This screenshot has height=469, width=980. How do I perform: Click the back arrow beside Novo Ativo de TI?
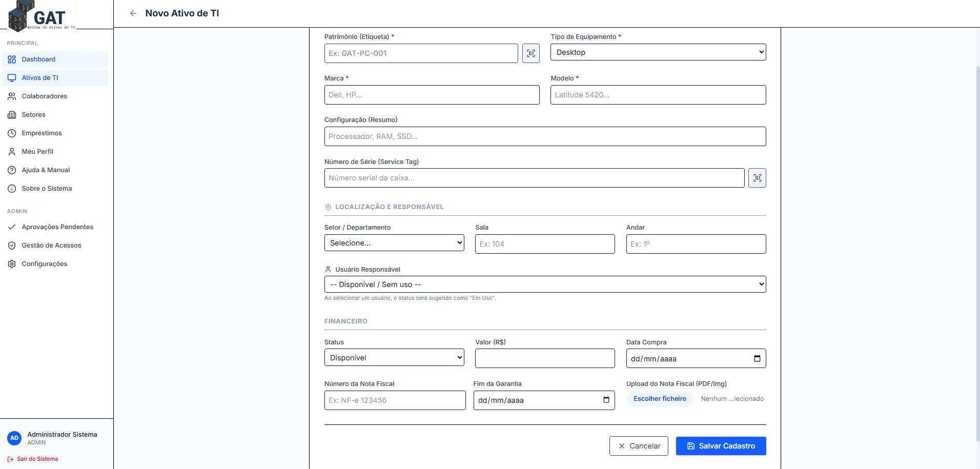tap(133, 13)
